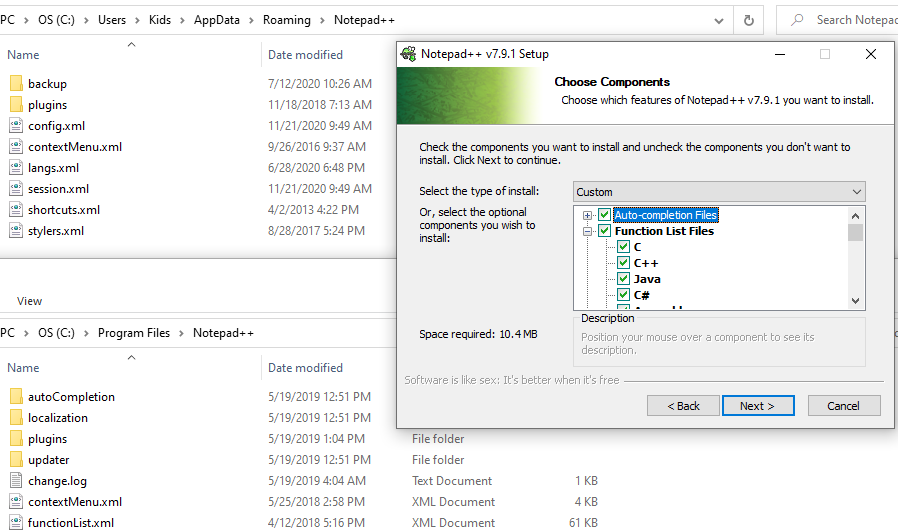The height and width of the screenshot is (532, 898).
Task: Select the change.log file name
Action: (x=57, y=481)
